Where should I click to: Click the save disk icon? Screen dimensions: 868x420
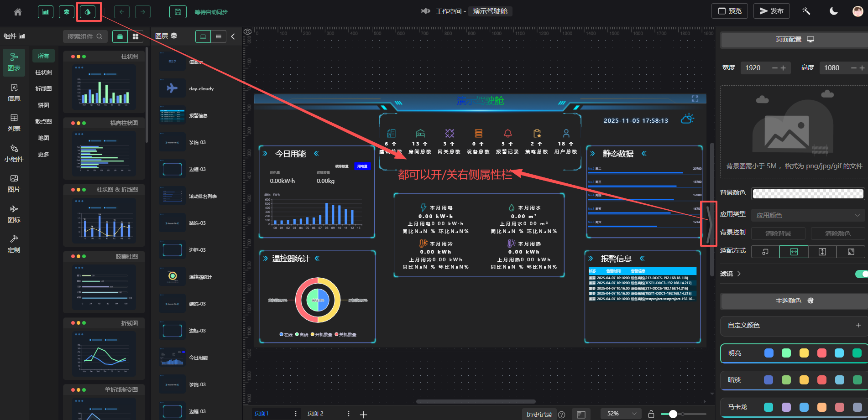[x=178, y=12]
